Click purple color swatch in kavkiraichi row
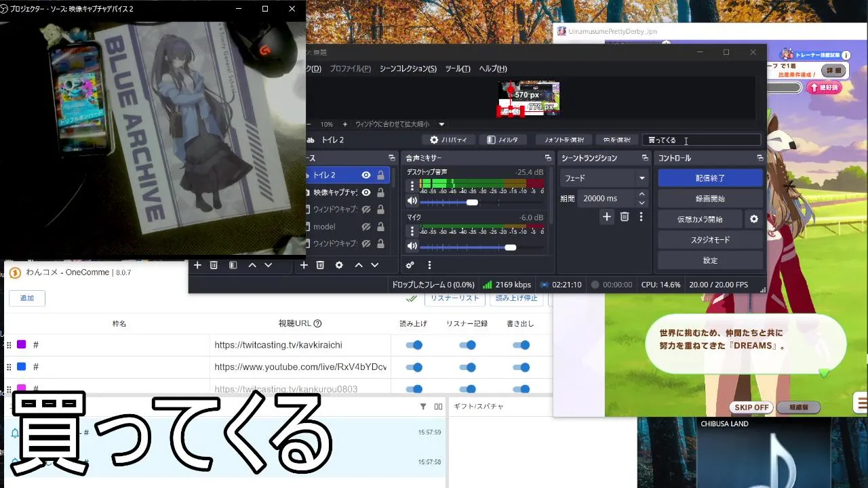Viewport: 868px width, 488px height. (21, 345)
